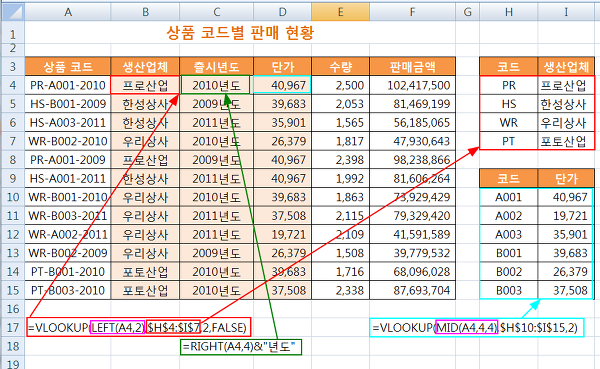
Task: Click the 생산업체 header in column I
Action: click(x=566, y=67)
